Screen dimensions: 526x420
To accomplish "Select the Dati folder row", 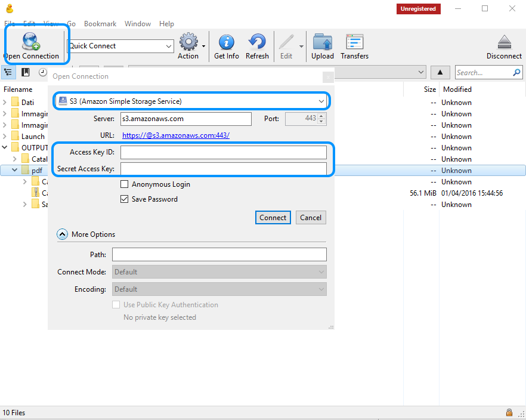I will tap(28, 103).
